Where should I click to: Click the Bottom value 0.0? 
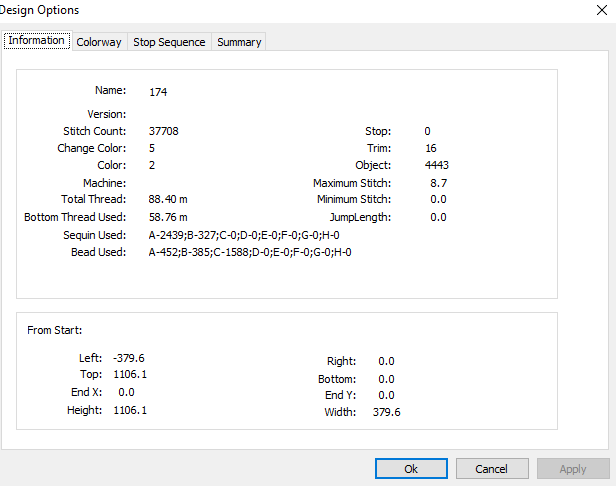pyautogui.click(x=387, y=379)
